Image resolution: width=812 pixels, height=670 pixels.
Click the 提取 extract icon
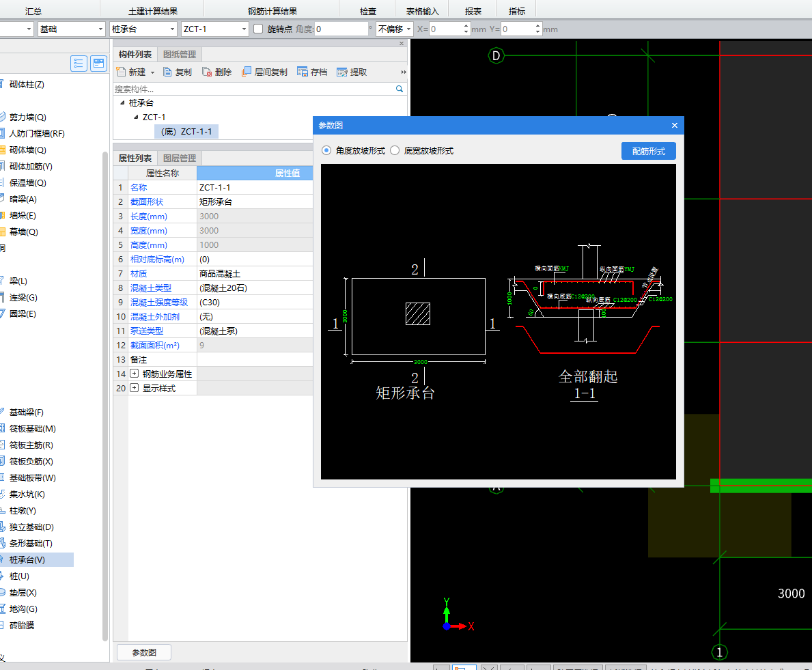(341, 72)
